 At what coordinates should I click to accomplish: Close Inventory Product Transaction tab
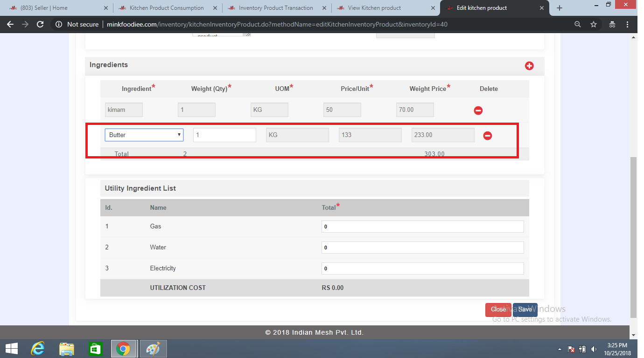tap(324, 8)
